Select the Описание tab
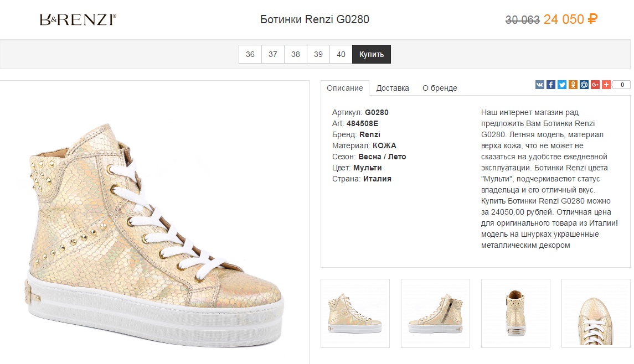The width and height of the screenshot is (634, 364). (345, 88)
